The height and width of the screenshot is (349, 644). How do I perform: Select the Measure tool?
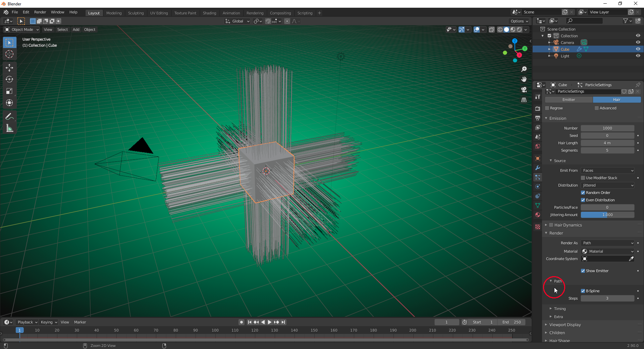pyautogui.click(x=9, y=128)
